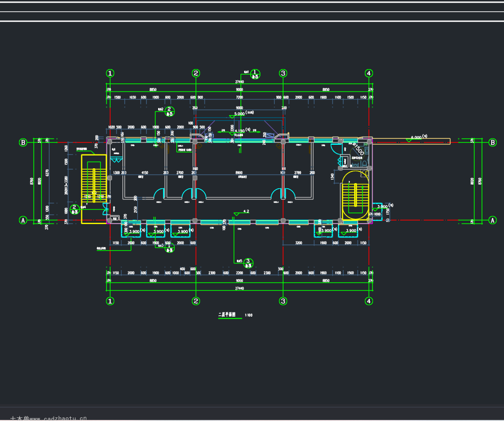Pick the 3200 dimension text

tap(299, 243)
